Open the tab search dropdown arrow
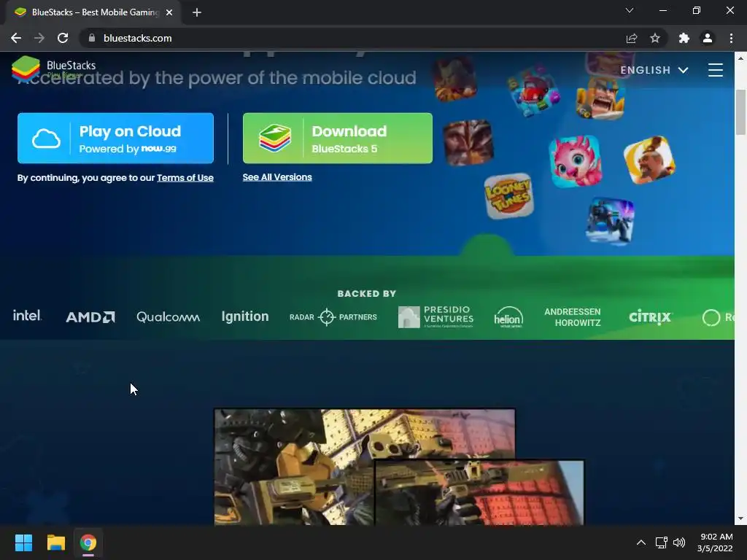Image resolution: width=747 pixels, height=560 pixels. [x=630, y=10]
